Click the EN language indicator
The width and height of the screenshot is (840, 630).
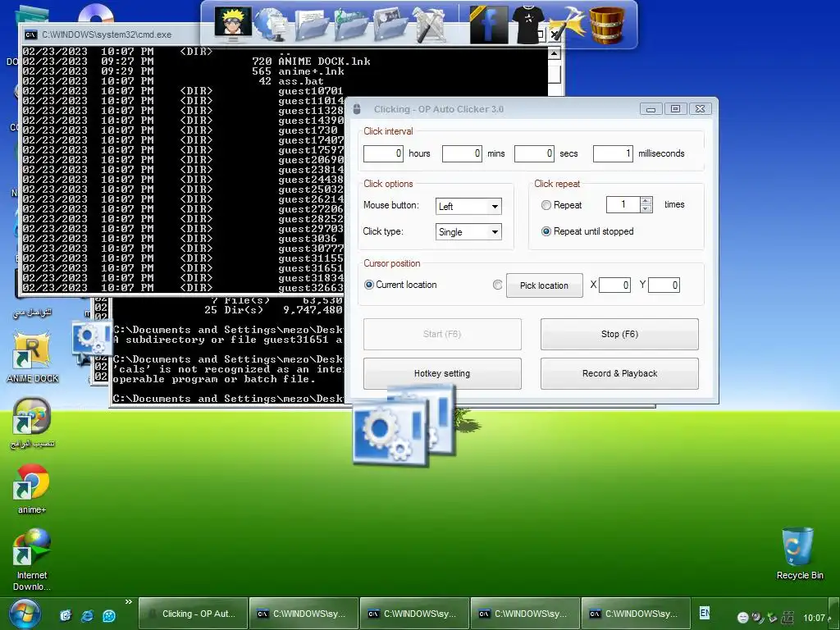point(705,613)
